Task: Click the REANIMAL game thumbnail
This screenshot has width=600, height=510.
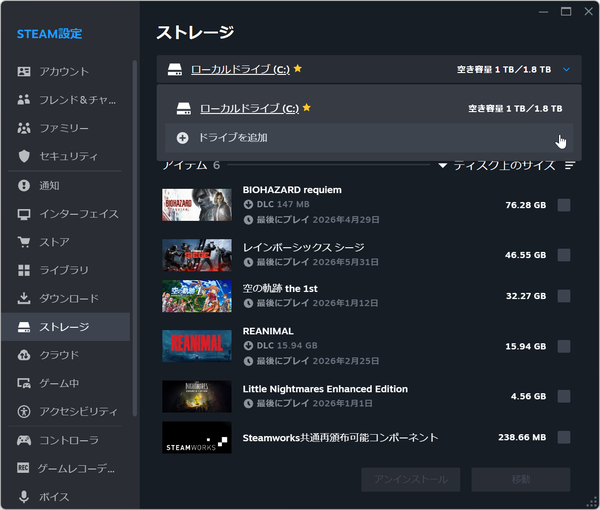Action: coord(197,346)
